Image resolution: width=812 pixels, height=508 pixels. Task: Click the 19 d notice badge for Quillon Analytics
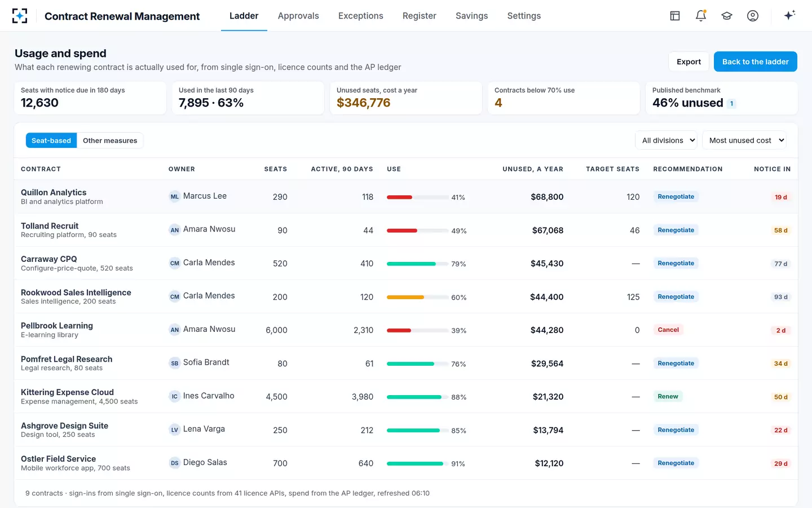tap(781, 197)
